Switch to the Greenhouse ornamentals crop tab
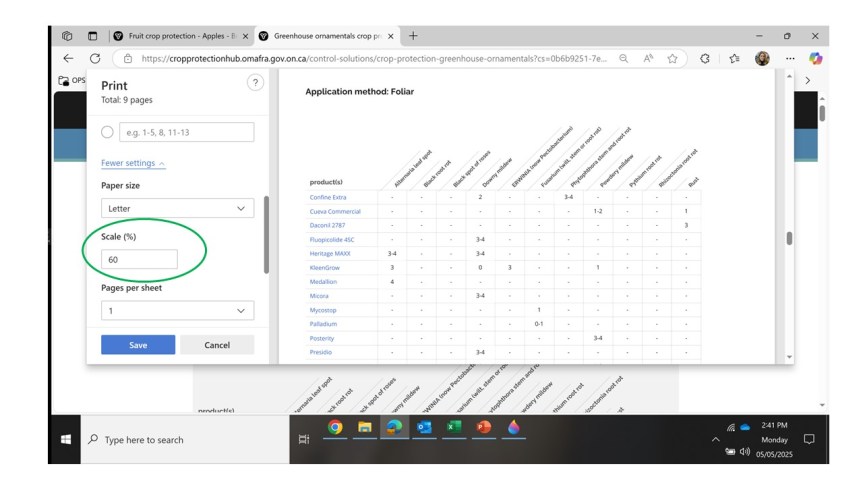 [327, 36]
